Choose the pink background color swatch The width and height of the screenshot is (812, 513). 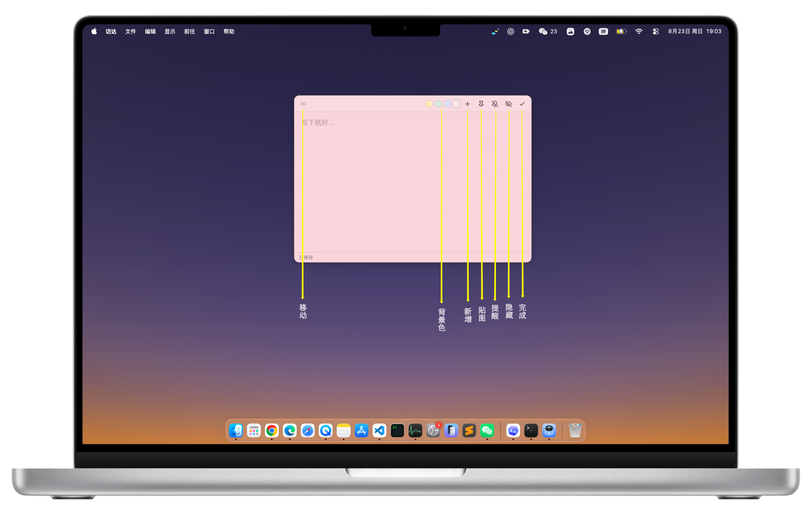click(x=457, y=104)
